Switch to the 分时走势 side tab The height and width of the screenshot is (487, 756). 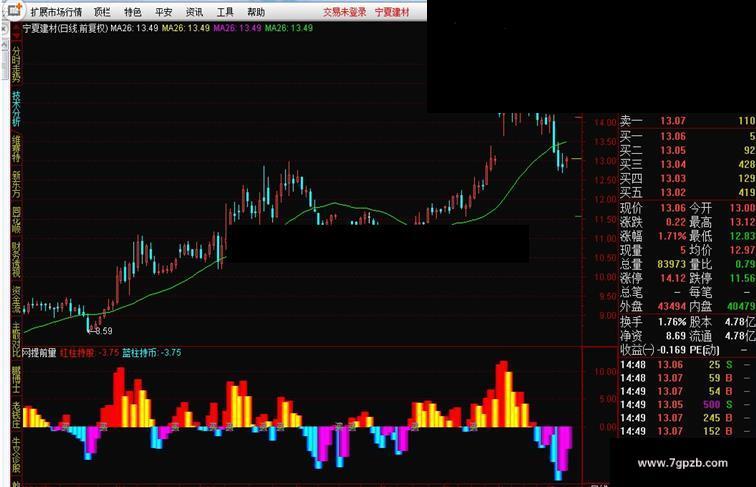[x=16, y=64]
